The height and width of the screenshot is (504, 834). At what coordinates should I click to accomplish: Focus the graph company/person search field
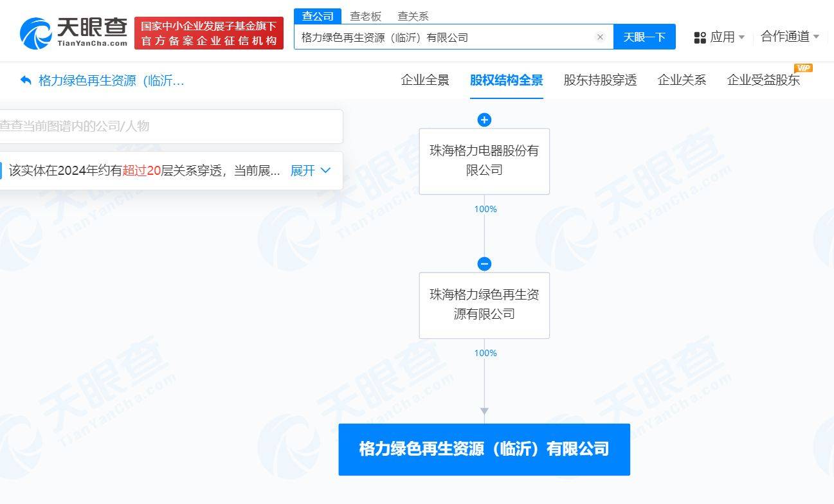[x=171, y=126]
